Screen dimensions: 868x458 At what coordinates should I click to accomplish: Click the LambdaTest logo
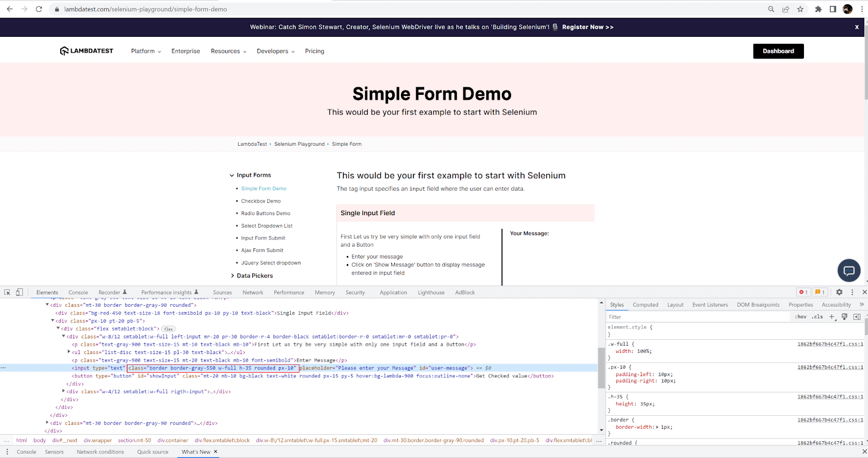[87, 51]
